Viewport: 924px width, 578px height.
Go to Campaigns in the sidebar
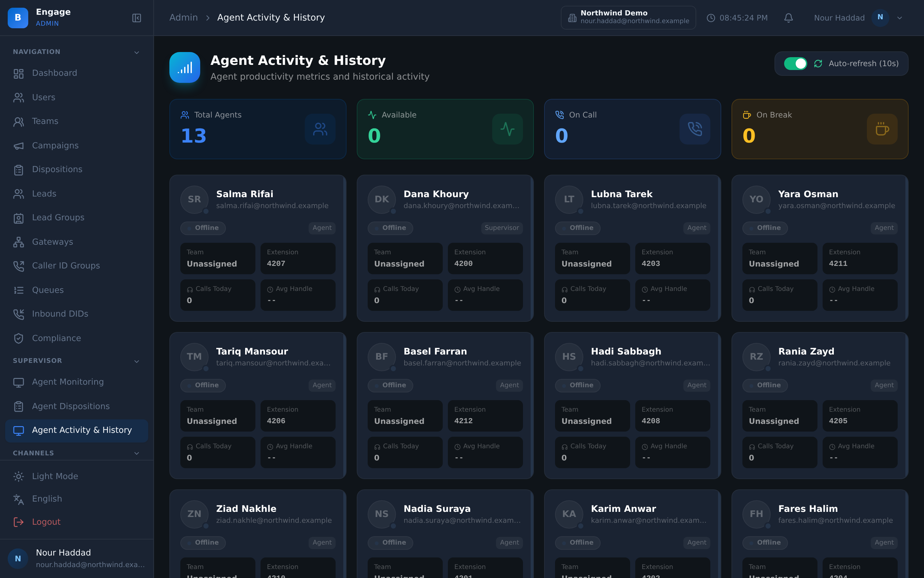76,146
